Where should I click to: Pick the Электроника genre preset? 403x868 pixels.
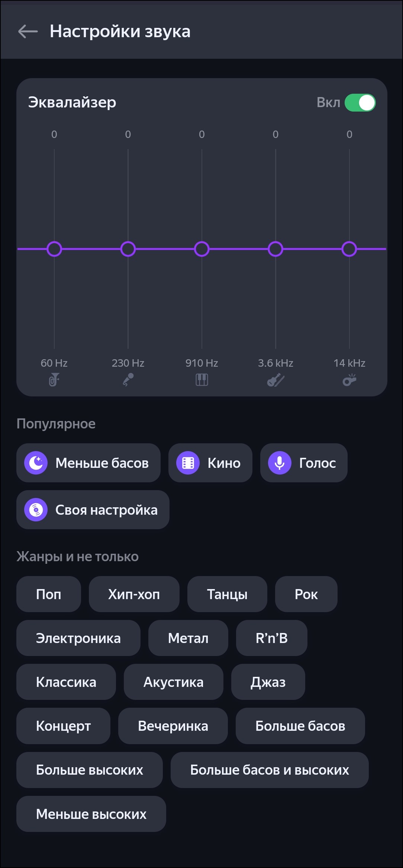point(78,638)
